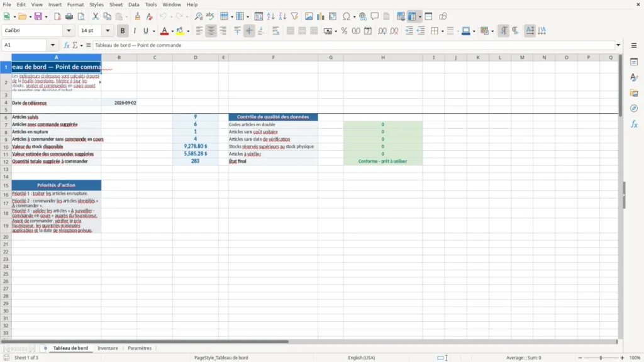Toggle Align Right

point(223,31)
